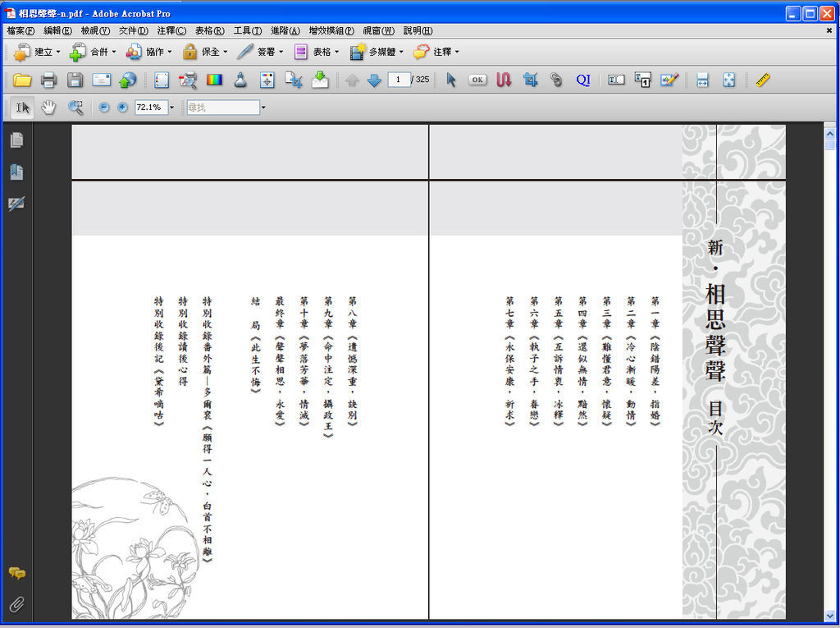Click the OK button tool icon
Screen dimensions: 840x628
(x=477, y=80)
